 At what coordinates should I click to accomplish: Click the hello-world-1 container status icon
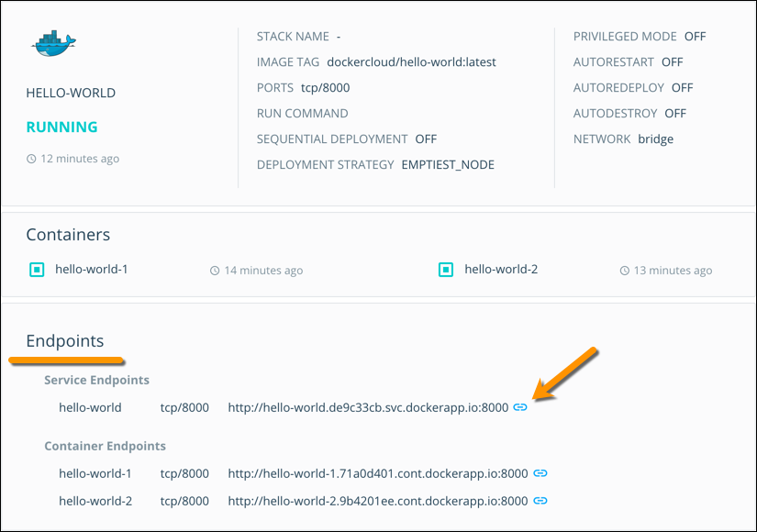tap(37, 270)
